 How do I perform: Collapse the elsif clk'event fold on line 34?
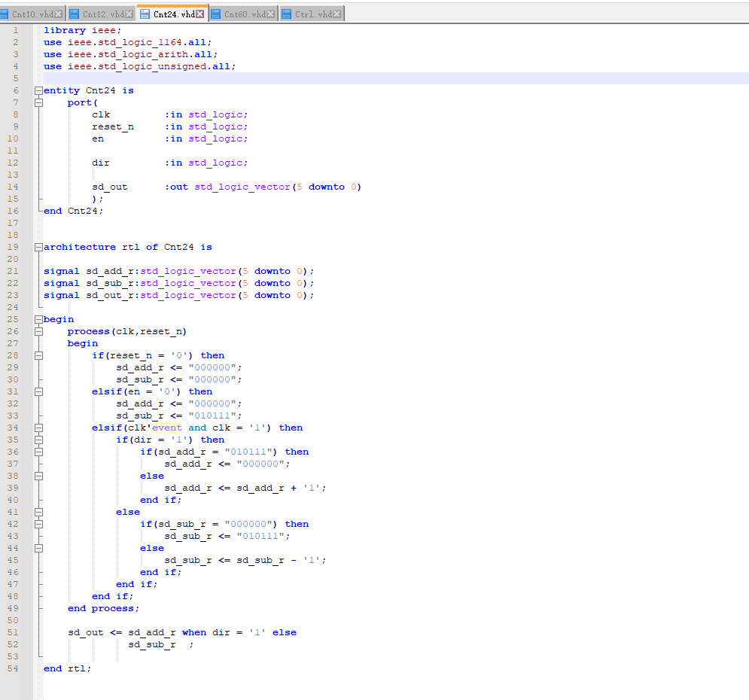[38, 428]
